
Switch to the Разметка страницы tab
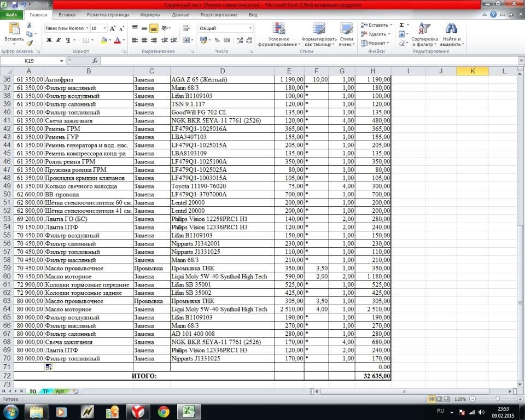[108, 15]
